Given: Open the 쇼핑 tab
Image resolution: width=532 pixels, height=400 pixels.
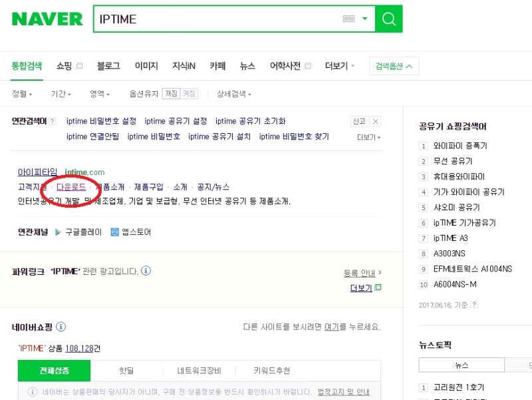Looking at the screenshot, I should click(64, 66).
